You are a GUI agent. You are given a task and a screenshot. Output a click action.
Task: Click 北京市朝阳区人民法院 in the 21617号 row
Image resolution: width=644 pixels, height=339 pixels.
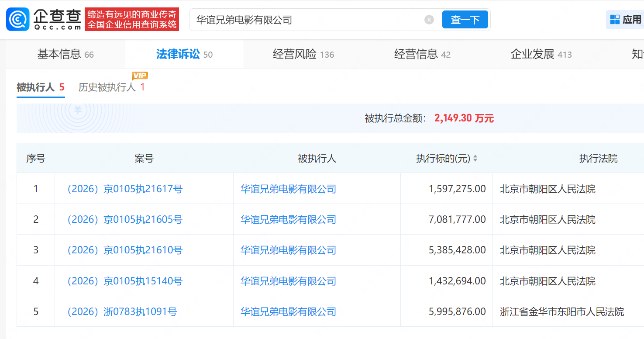click(x=548, y=189)
